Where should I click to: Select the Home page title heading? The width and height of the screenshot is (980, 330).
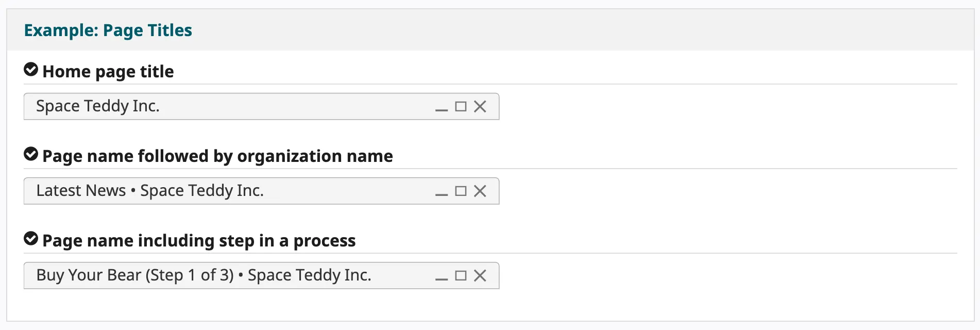[108, 72]
